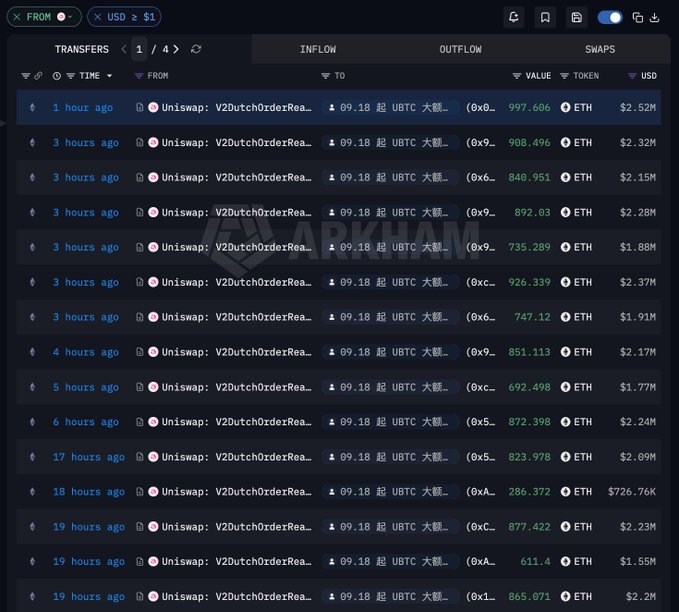The height and width of the screenshot is (612, 679).
Task: Click address (0x5… in 823.978 row
Action: coord(480,457)
